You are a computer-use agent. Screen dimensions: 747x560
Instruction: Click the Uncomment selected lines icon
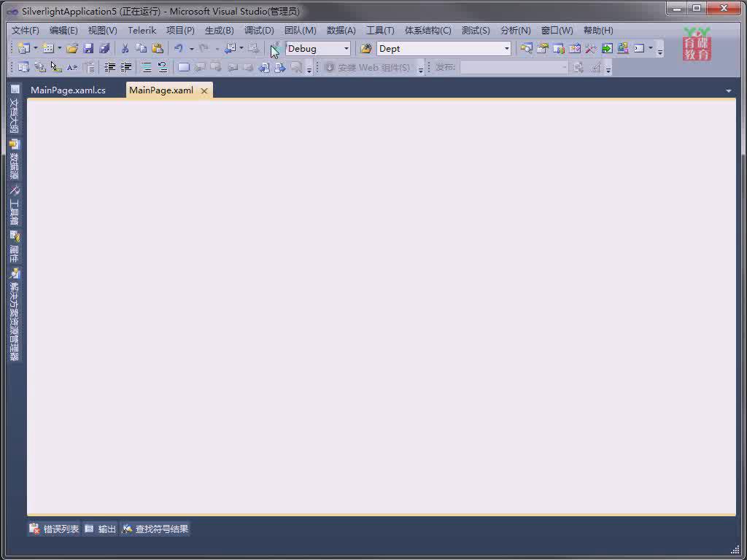[163, 67]
